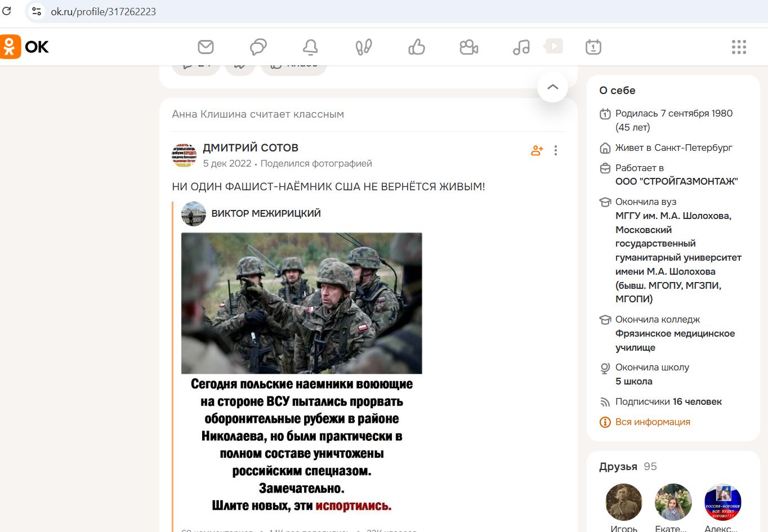This screenshot has height=532, width=768.
Task: Open the Друзья friends list heading
Action: click(618, 467)
